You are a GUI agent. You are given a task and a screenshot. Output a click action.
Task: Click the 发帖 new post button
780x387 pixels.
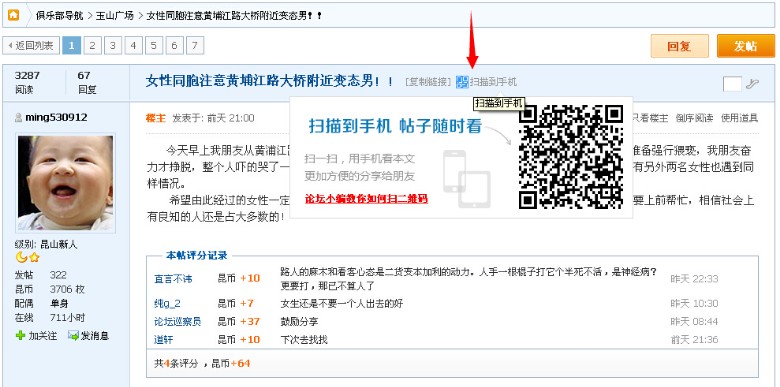pyautogui.click(x=746, y=46)
